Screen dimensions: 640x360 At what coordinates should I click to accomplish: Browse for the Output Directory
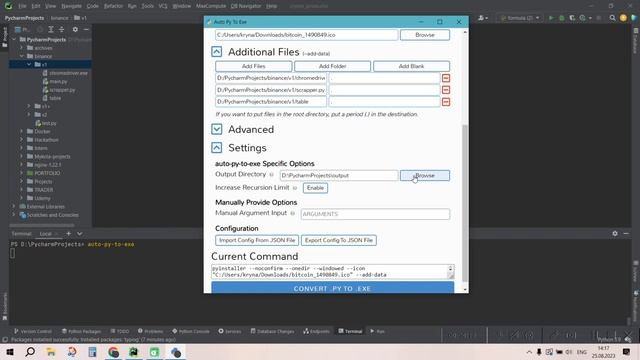coord(424,176)
